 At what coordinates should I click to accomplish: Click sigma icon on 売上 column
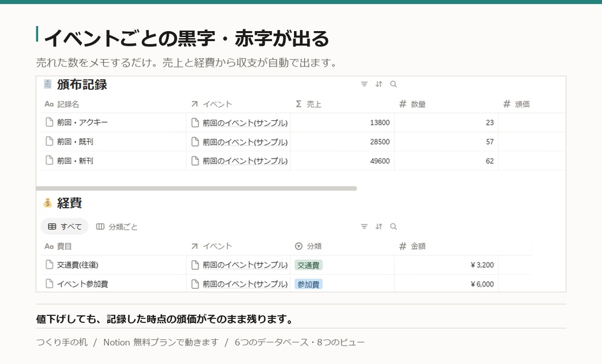click(x=299, y=104)
